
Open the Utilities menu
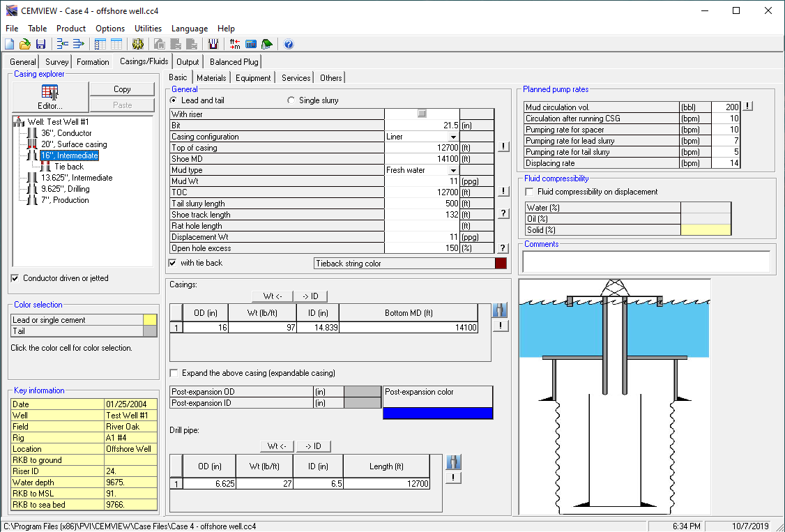(x=148, y=29)
